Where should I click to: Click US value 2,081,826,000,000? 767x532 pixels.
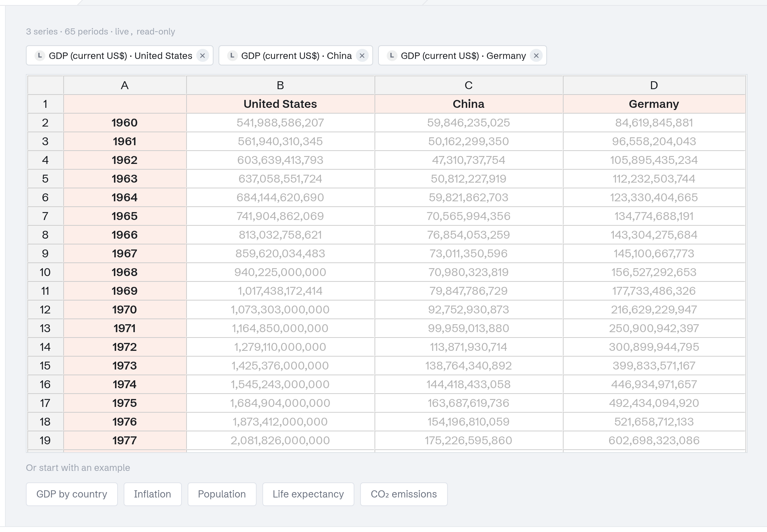280,440
